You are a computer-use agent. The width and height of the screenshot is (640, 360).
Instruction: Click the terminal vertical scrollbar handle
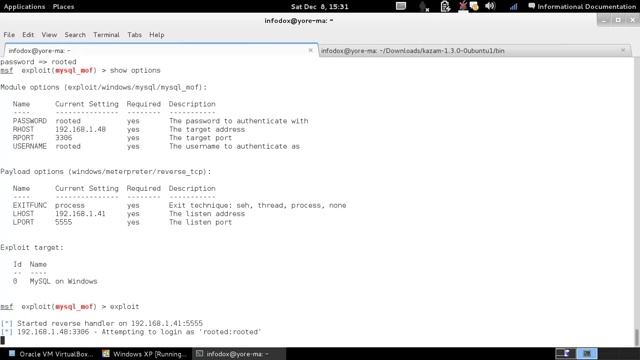[636, 338]
